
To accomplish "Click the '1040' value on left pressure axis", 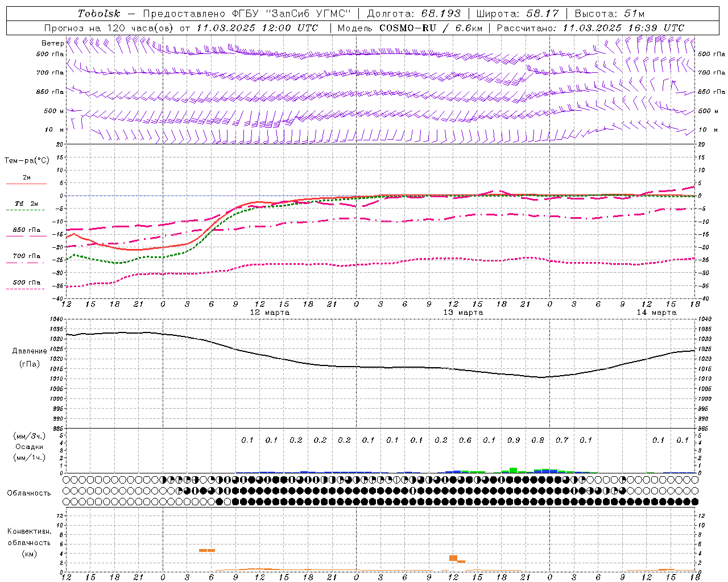I will coord(57,319).
